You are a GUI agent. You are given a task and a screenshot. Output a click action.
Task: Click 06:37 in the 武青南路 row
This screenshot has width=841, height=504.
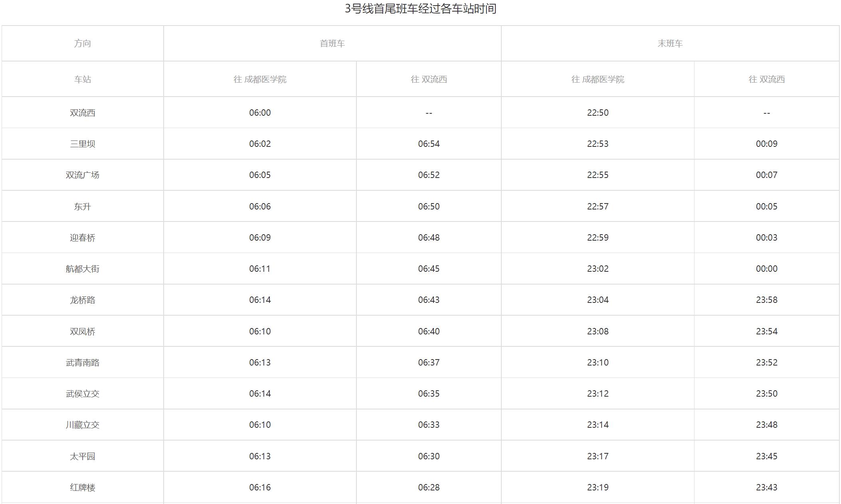[429, 362]
